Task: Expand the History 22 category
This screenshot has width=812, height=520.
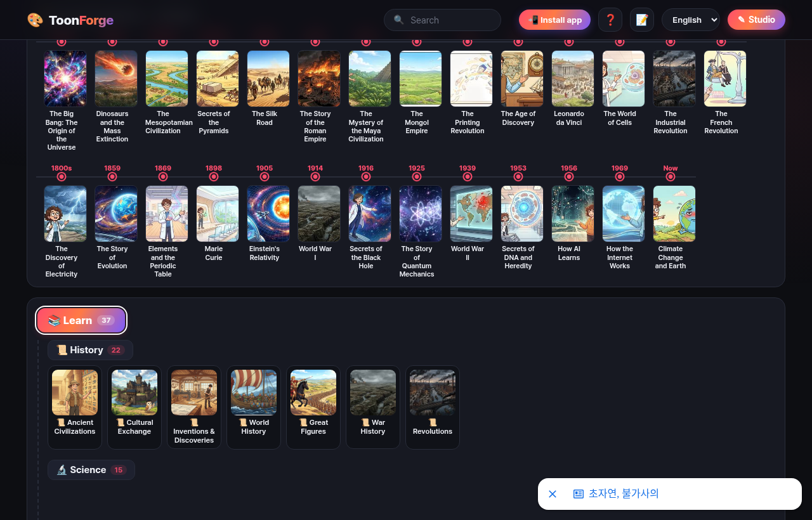Action: 90,350
